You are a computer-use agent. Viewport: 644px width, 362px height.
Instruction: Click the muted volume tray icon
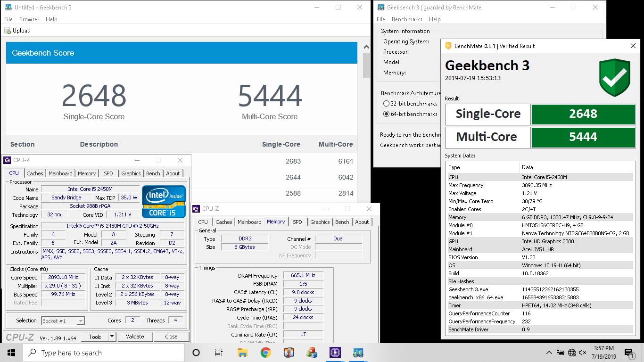583,353
